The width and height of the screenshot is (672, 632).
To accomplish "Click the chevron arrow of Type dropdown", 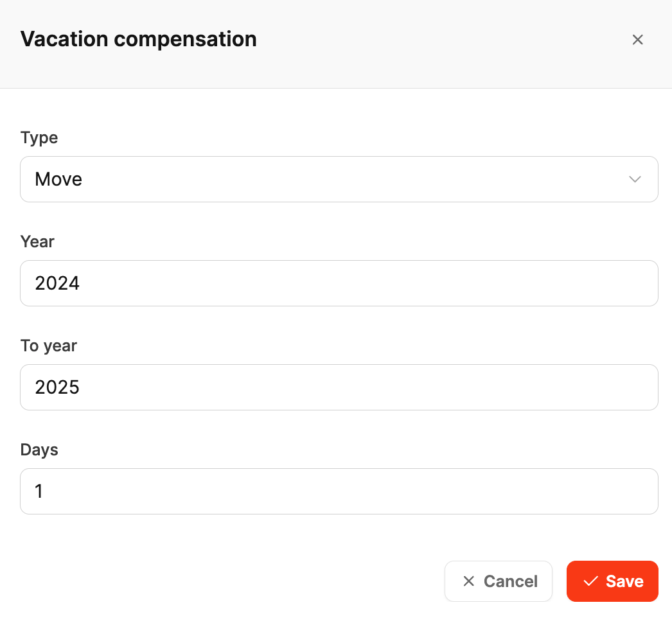I will coord(635,179).
